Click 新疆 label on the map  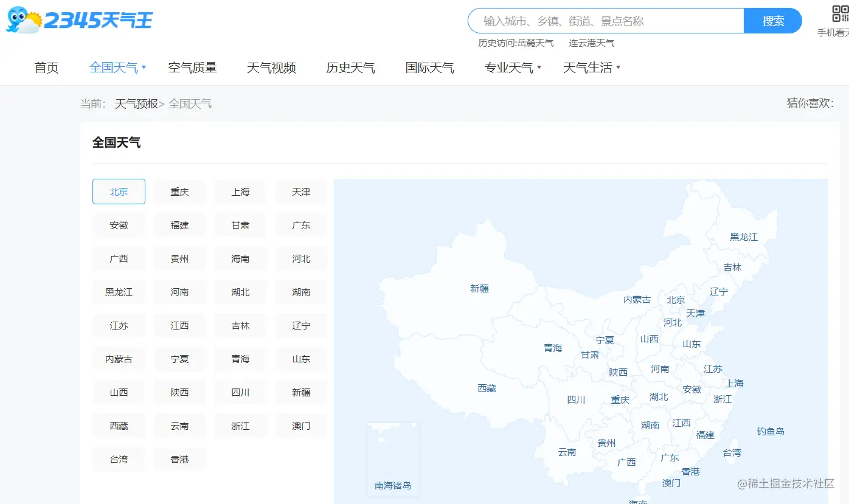point(479,289)
